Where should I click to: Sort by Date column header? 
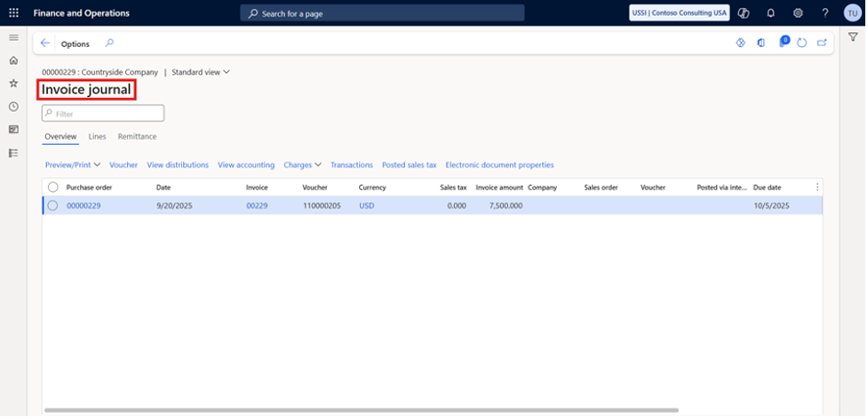coord(163,188)
